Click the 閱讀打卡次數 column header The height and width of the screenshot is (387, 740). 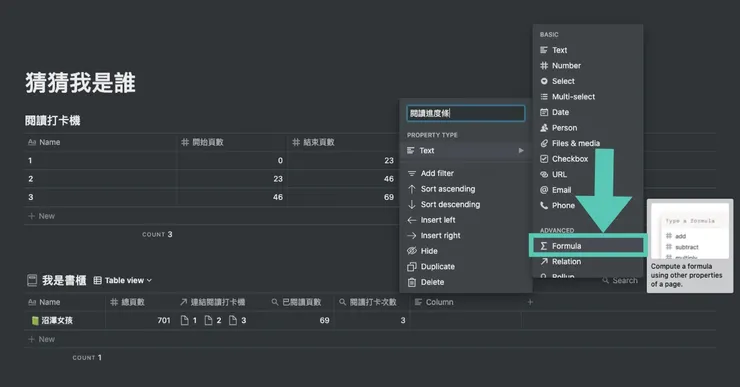pos(368,302)
